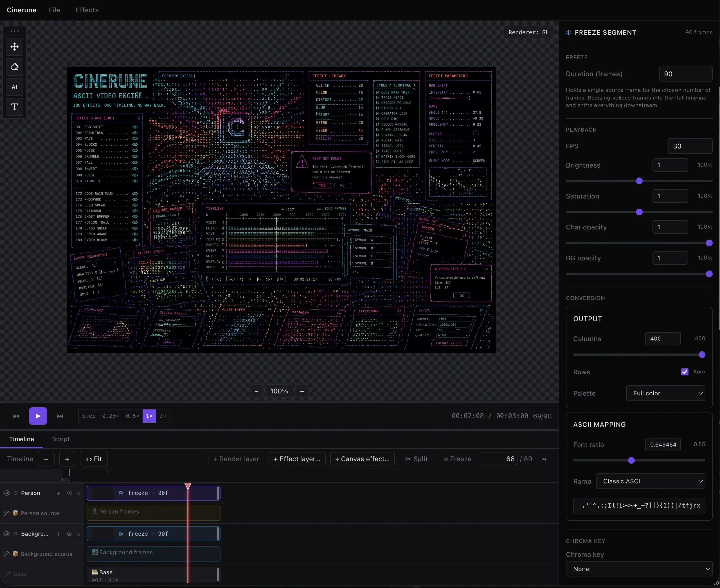Hide the Person layer using its eye icon
Viewport: 720px width, 588px height.
[x=7, y=493]
